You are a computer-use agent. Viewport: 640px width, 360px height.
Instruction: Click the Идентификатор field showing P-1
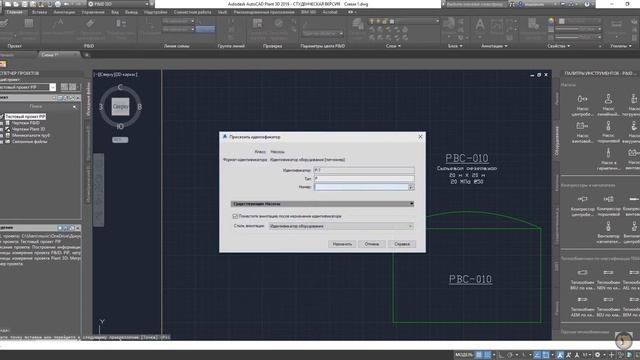(x=364, y=170)
